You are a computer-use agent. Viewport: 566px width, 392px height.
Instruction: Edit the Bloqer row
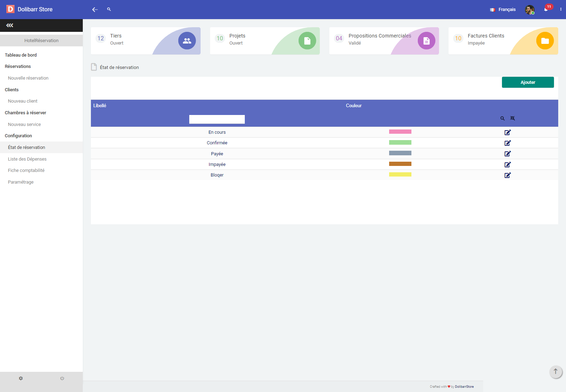click(508, 175)
